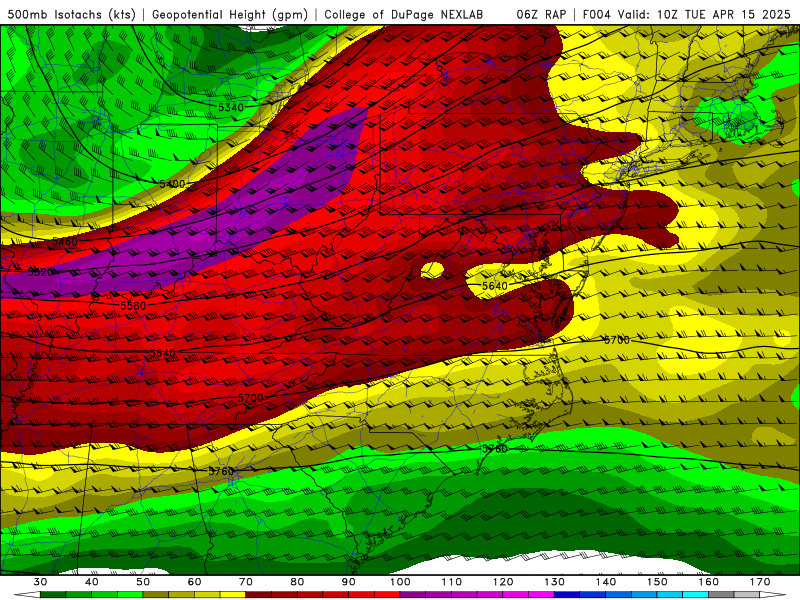Click the legend value 70

coord(246,582)
